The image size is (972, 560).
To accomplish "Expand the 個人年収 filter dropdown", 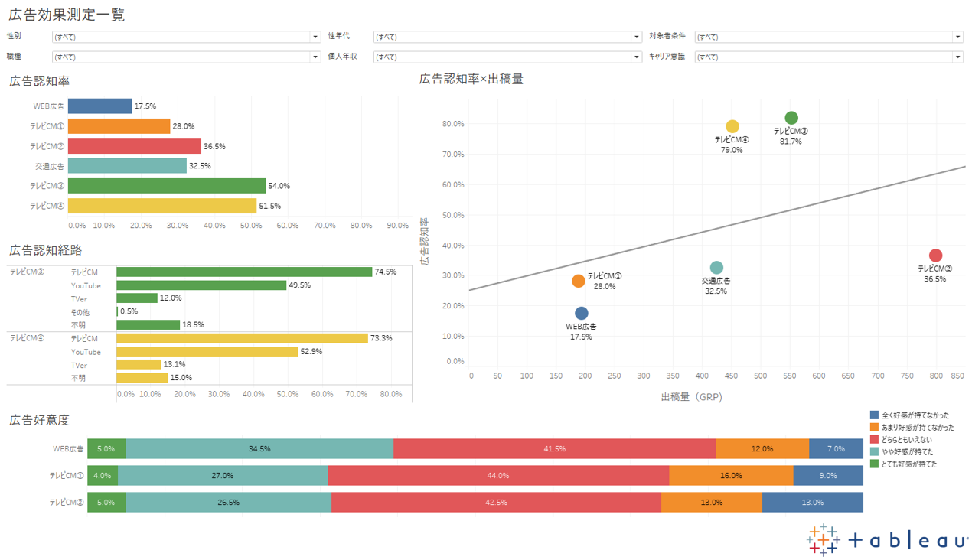I will click(507, 57).
